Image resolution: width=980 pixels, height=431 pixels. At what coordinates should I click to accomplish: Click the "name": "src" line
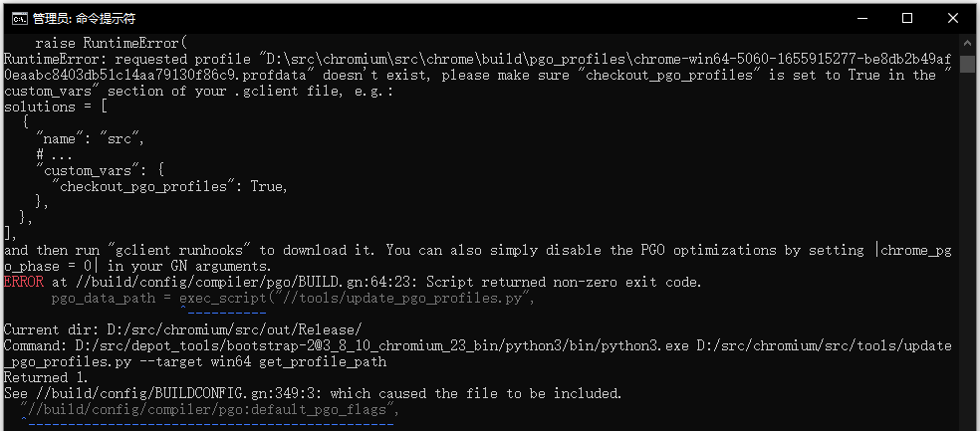pos(91,138)
